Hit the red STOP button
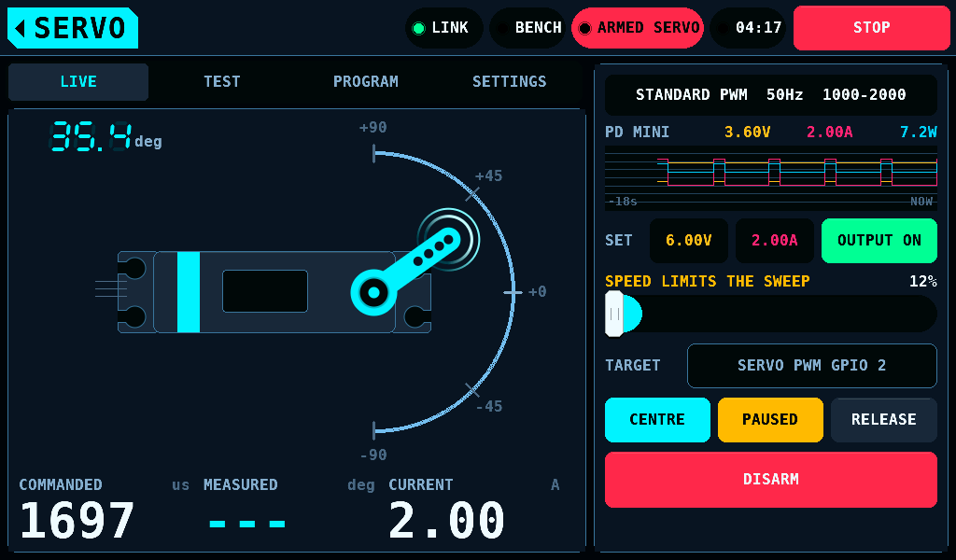Image resolution: width=956 pixels, height=560 pixels. (x=872, y=28)
